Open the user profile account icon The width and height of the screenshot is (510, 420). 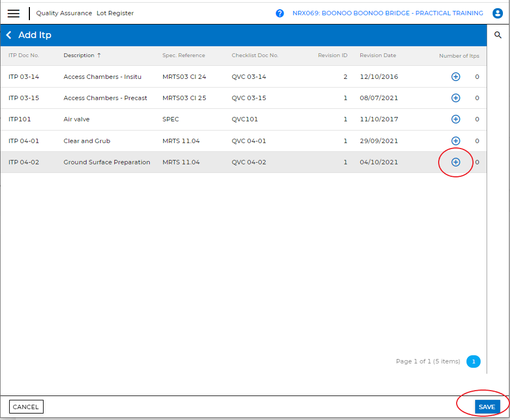pyautogui.click(x=497, y=13)
